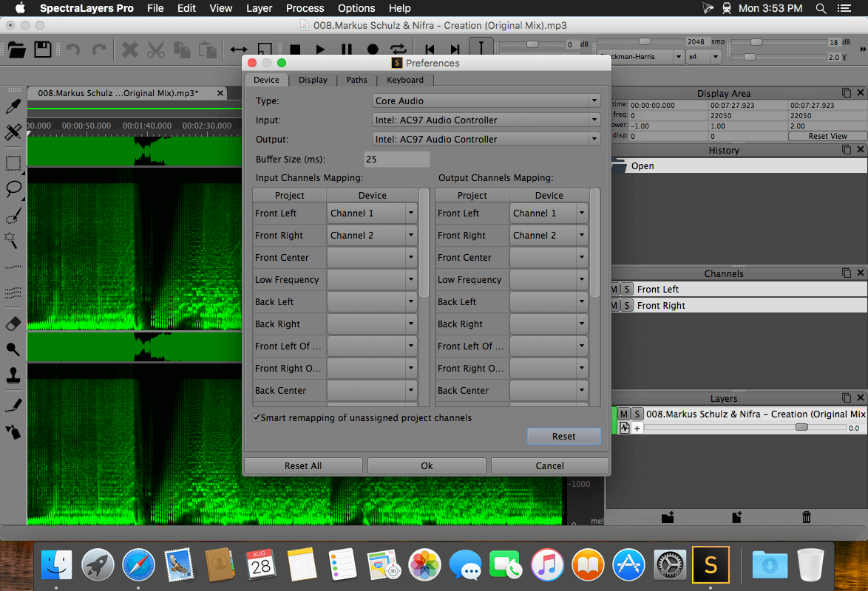The width and height of the screenshot is (868, 591).
Task: Click the Save floppy disk icon
Action: click(x=43, y=49)
